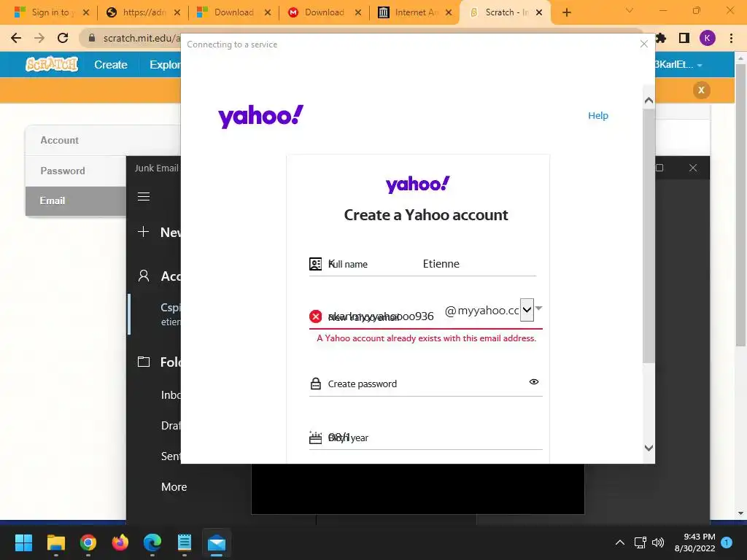This screenshot has height=560, width=747.
Task: Open Mail app from taskbar
Action: pos(217,542)
